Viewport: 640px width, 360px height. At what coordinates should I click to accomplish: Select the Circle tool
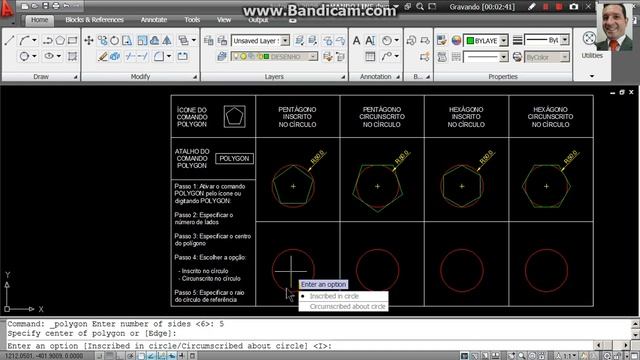pyautogui.click(x=24, y=56)
